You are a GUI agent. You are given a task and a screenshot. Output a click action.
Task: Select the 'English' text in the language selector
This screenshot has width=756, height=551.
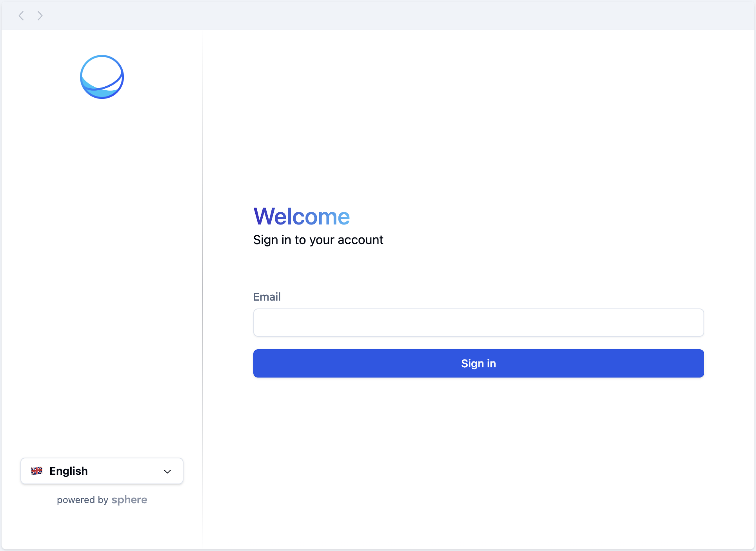[x=69, y=471]
